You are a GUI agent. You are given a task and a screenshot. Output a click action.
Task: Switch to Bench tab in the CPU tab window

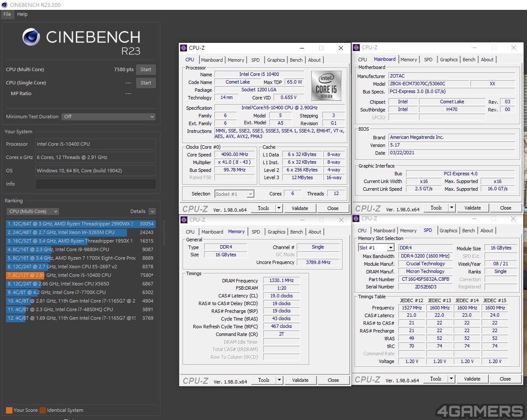tap(296, 60)
